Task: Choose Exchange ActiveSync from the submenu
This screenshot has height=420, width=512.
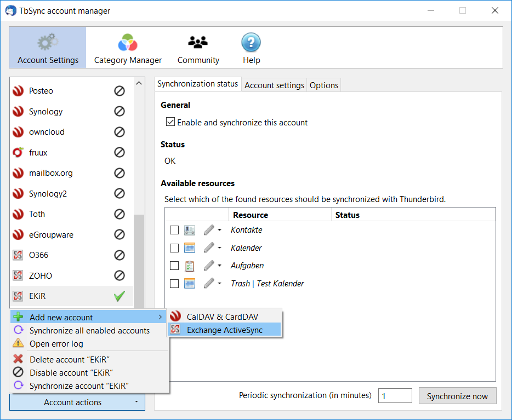Action: (224, 330)
